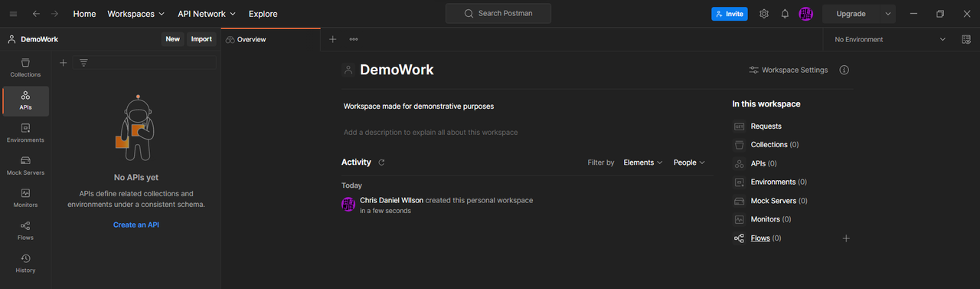Switch to the Overview tab

(x=270, y=39)
